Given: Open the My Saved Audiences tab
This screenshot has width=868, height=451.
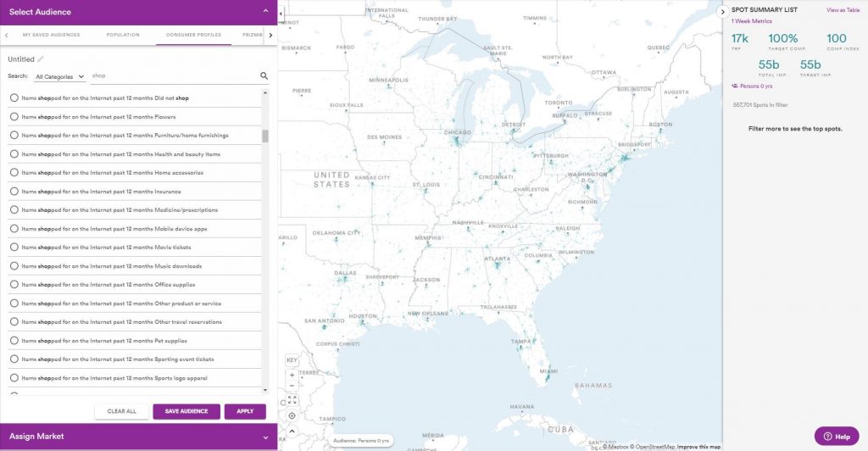Looking at the screenshot, I should 51,36.
